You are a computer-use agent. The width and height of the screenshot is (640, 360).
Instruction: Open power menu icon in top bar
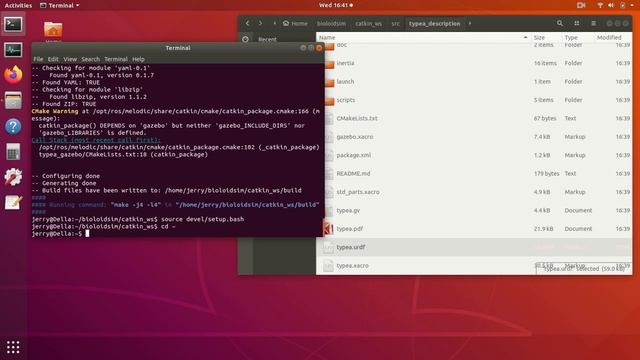pyautogui.click(x=622, y=5)
